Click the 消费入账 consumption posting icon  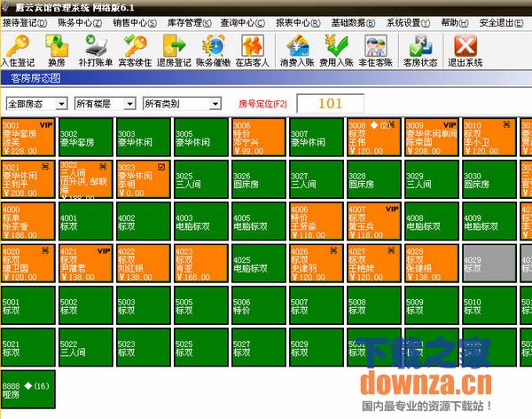tap(298, 50)
